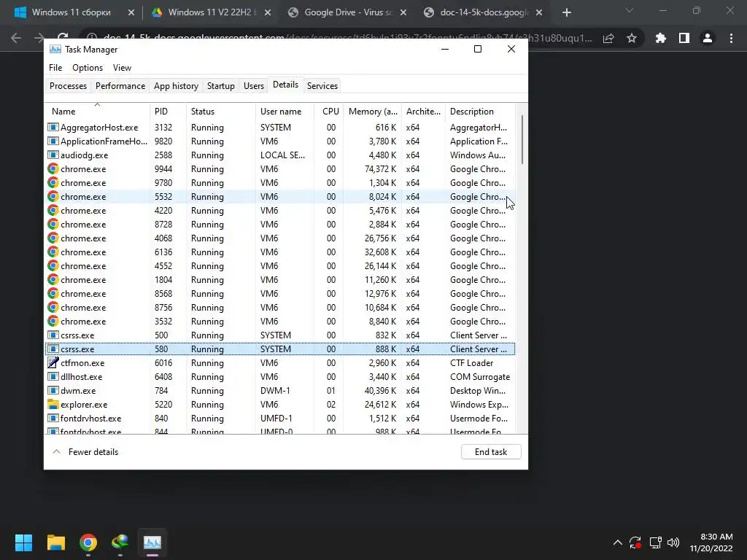Click Chrome icon for PID 8728 row
747x560 pixels.
click(x=53, y=224)
